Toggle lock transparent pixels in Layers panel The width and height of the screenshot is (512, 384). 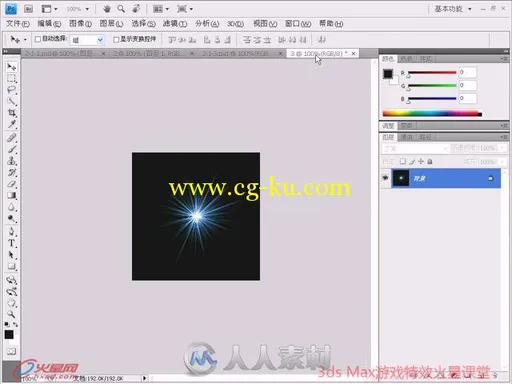point(403,161)
